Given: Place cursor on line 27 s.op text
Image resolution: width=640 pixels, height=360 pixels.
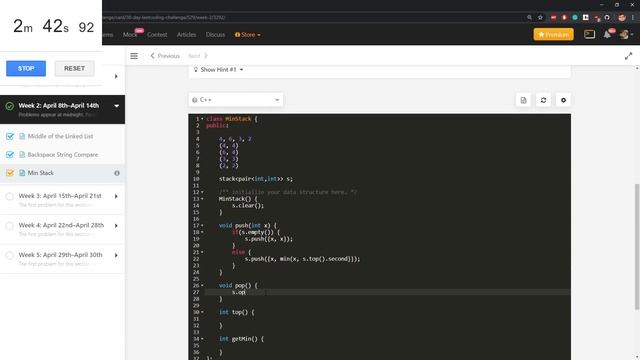Looking at the screenshot, I should click(x=239, y=292).
